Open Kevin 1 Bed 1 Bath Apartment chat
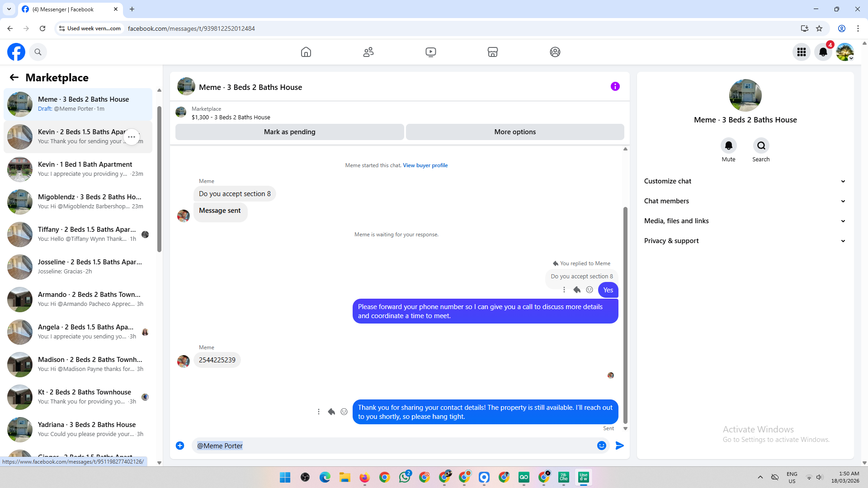This screenshot has height=488, width=868. (78, 169)
